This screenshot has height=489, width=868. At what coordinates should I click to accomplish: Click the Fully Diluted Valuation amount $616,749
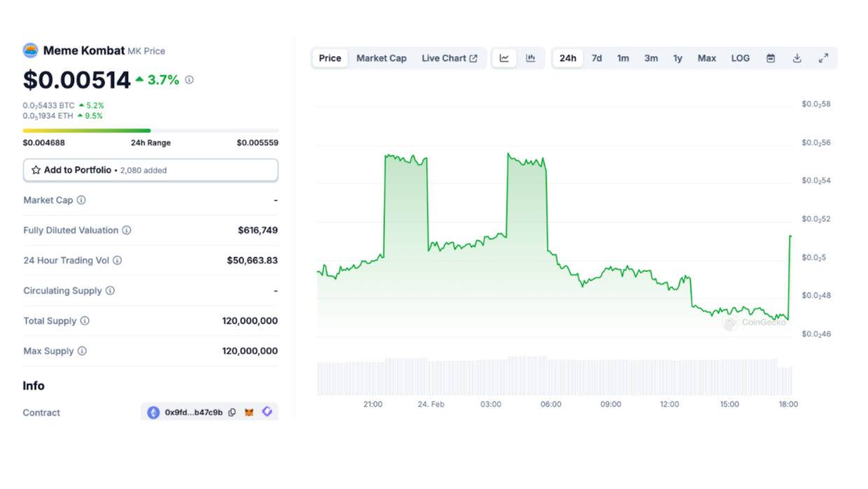258,230
